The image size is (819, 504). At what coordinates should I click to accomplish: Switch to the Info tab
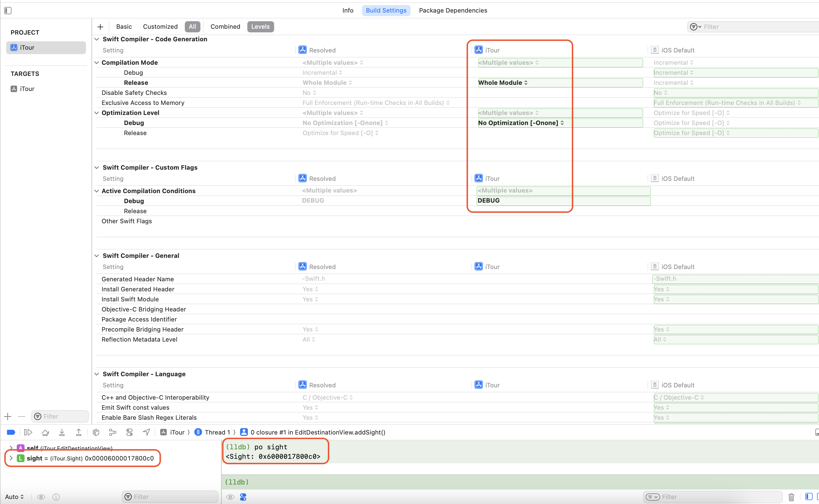(348, 10)
